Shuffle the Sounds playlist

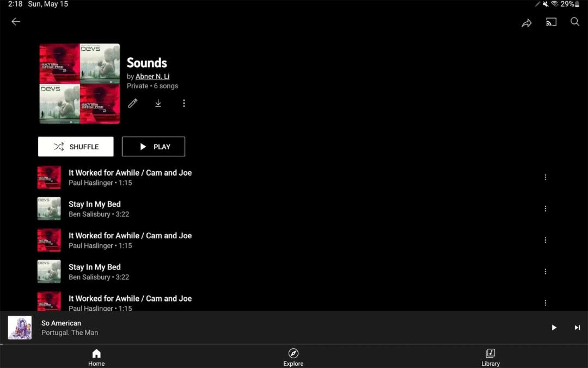(x=76, y=147)
